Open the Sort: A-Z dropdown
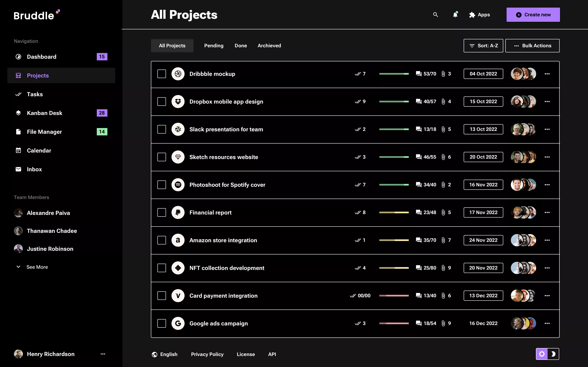This screenshot has height=367, width=588. pyautogui.click(x=483, y=45)
